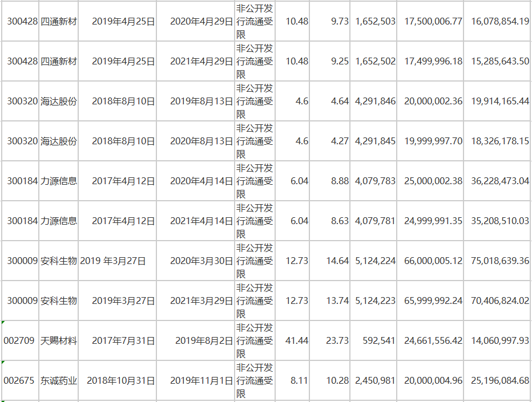Screen dimensions: 532x402
Task: Select cell 24,661,556.42
Action: coord(430,340)
